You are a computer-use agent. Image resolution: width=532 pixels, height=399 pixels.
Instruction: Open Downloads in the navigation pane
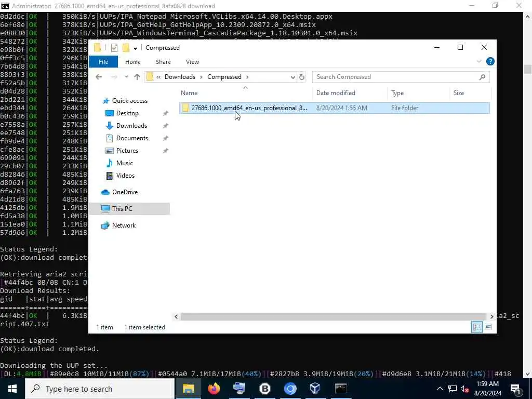[x=131, y=126]
